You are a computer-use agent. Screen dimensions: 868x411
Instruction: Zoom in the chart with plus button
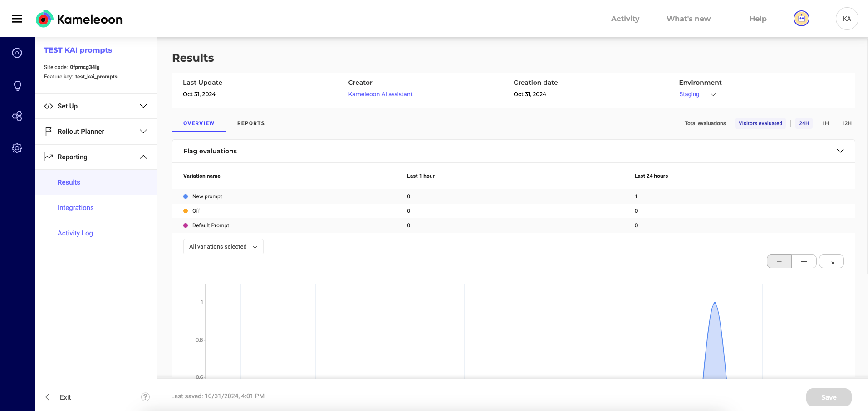coord(804,261)
